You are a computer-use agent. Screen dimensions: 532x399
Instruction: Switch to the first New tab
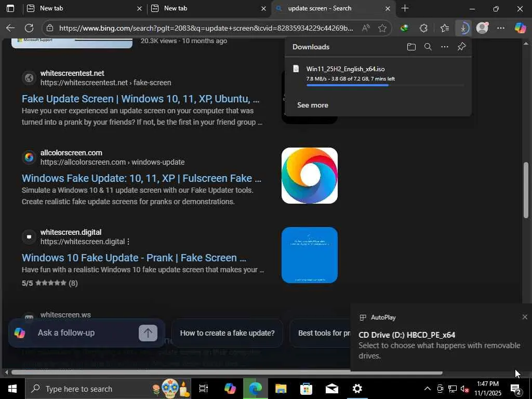tap(85, 8)
